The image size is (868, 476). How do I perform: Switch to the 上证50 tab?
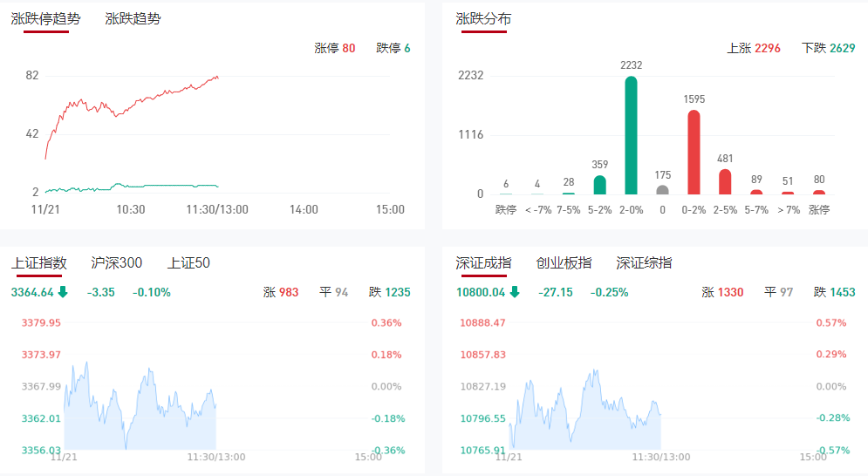point(188,262)
